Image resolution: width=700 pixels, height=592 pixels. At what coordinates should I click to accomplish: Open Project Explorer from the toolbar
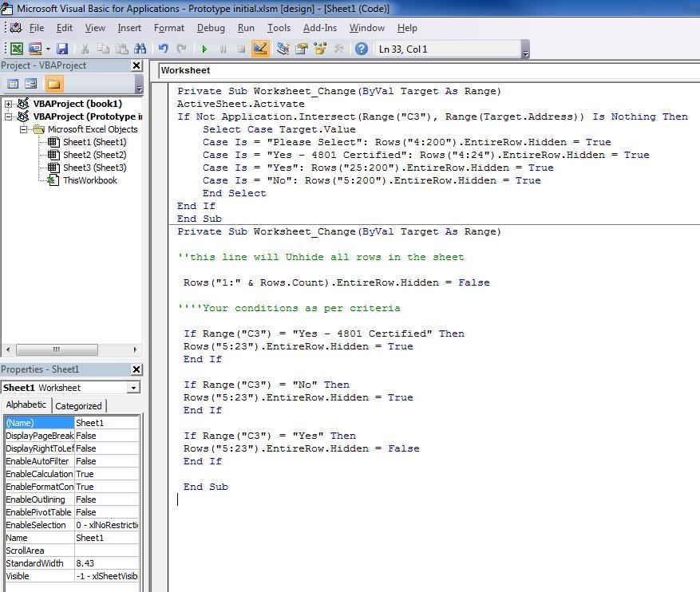point(283,49)
